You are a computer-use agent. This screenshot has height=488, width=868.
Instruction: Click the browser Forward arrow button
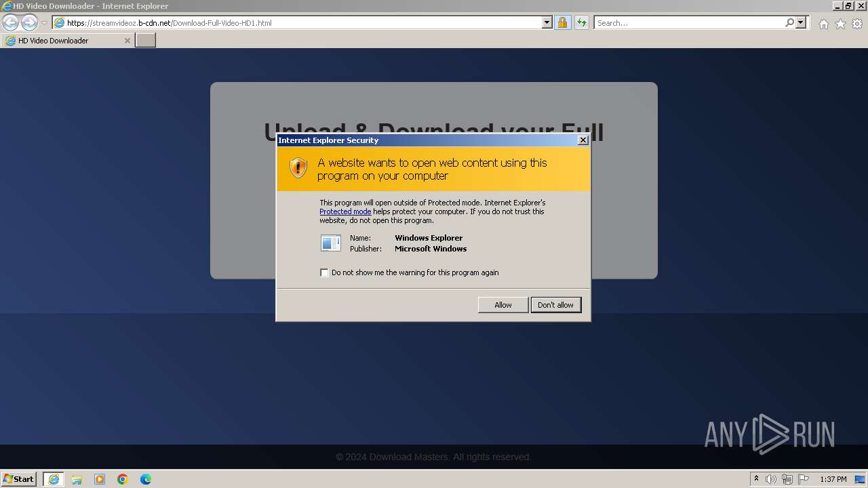tap(29, 23)
